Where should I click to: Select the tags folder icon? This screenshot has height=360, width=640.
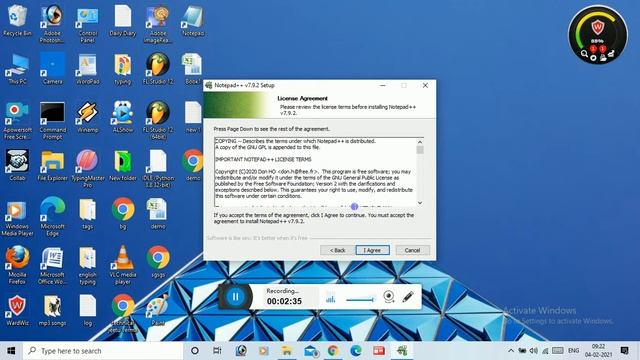(x=87, y=213)
